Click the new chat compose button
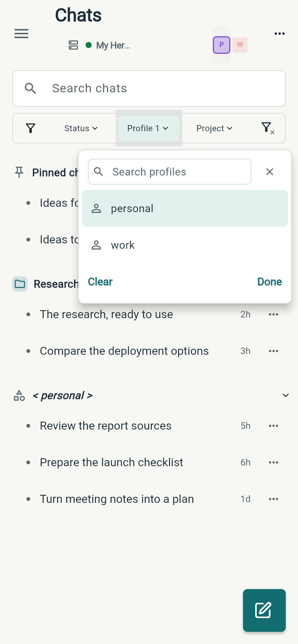Image resolution: width=298 pixels, height=644 pixels. click(x=264, y=610)
